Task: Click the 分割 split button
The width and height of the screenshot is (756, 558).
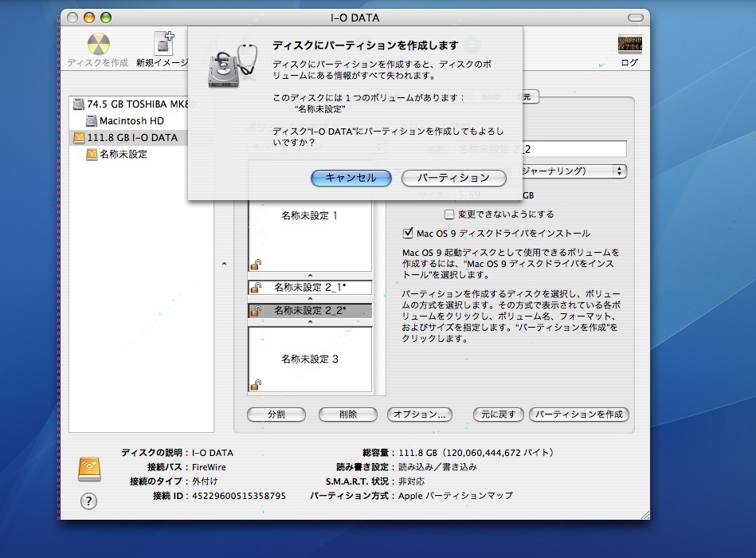Action: pos(276,415)
